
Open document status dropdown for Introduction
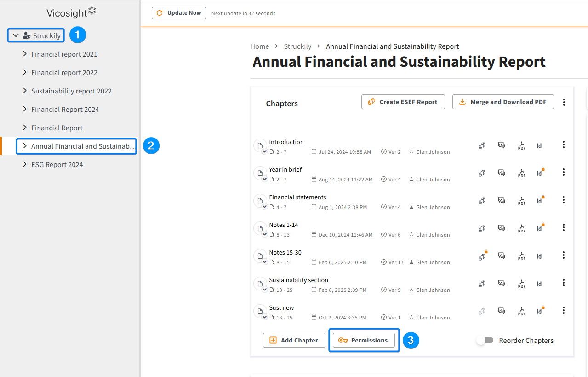(x=264, y=151)
